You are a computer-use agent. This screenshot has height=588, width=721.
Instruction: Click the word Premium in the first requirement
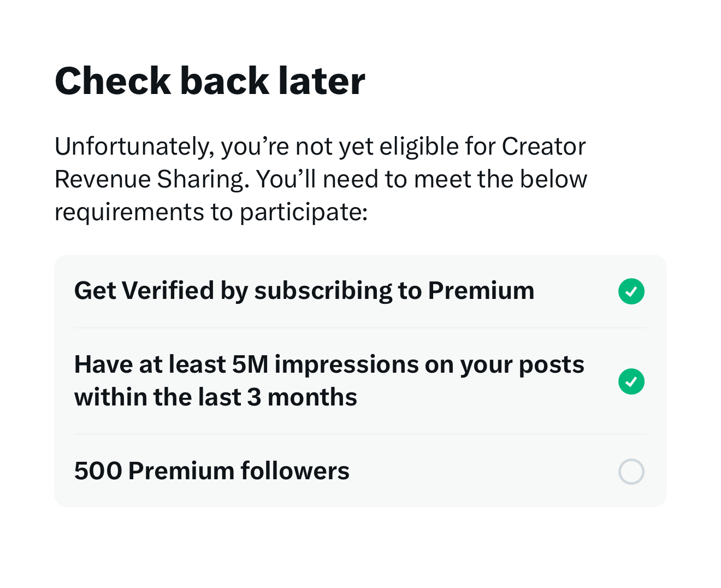coord(481,291)
